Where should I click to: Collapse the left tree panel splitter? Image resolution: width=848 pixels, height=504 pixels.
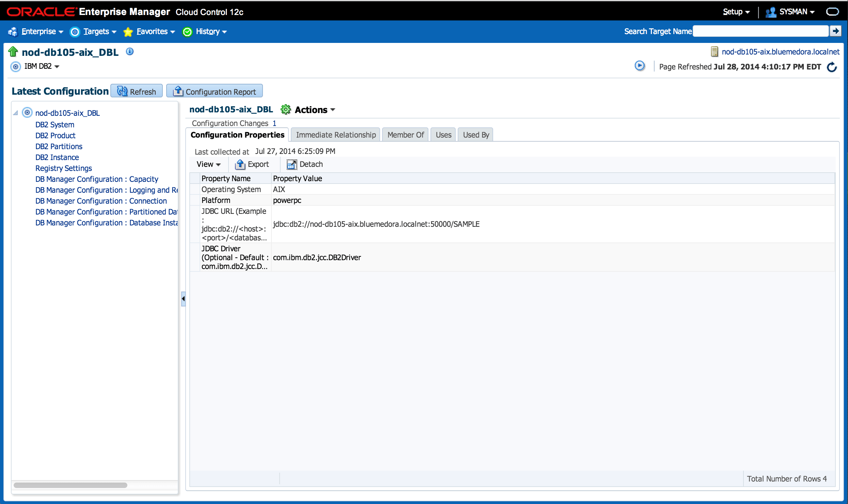183,299
